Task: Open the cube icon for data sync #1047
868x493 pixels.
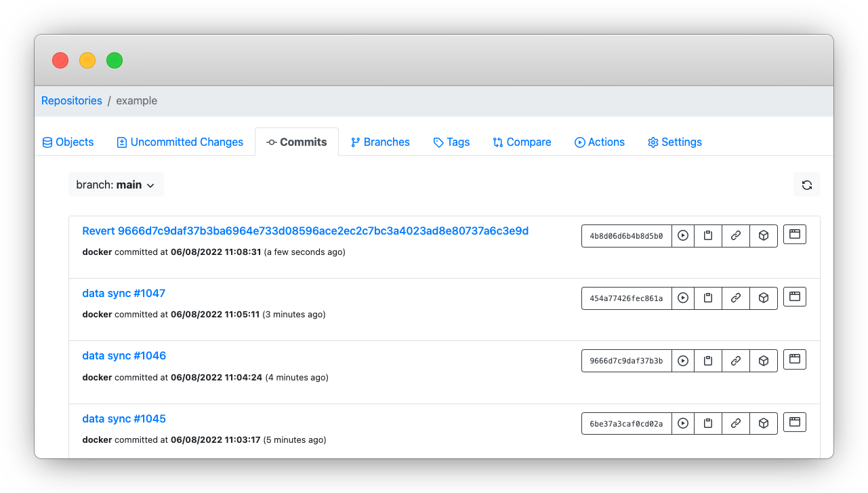Action: tap(763, 298)
